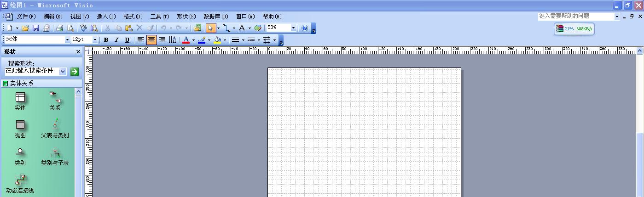Open the 文件 menu
Screen dimensions: 644x197
26,17
